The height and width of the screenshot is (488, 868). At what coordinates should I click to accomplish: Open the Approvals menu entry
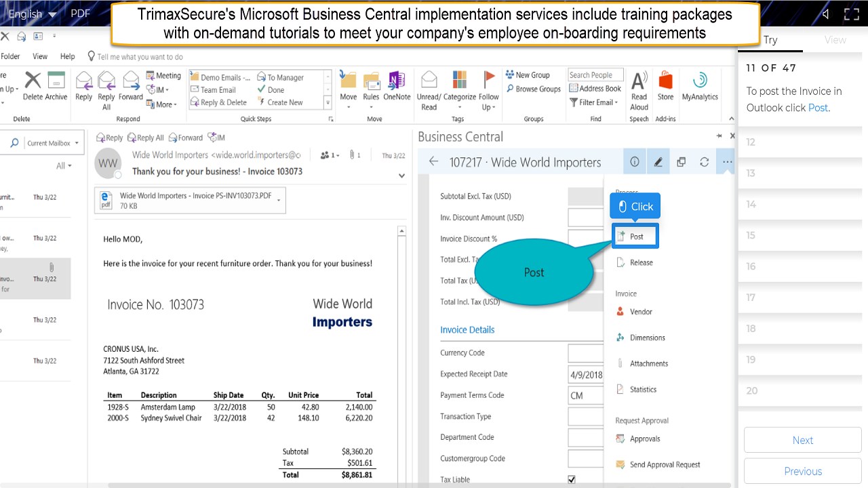(x=637, y=439)
